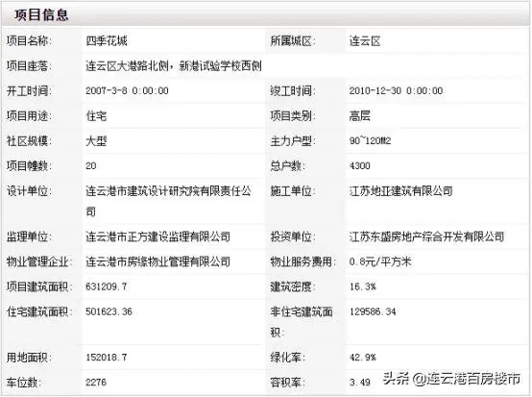The width and height of the screenshot is (532, 397).
Task: Select the plot ratio value 3.49
Action: (x=360, y=382)
